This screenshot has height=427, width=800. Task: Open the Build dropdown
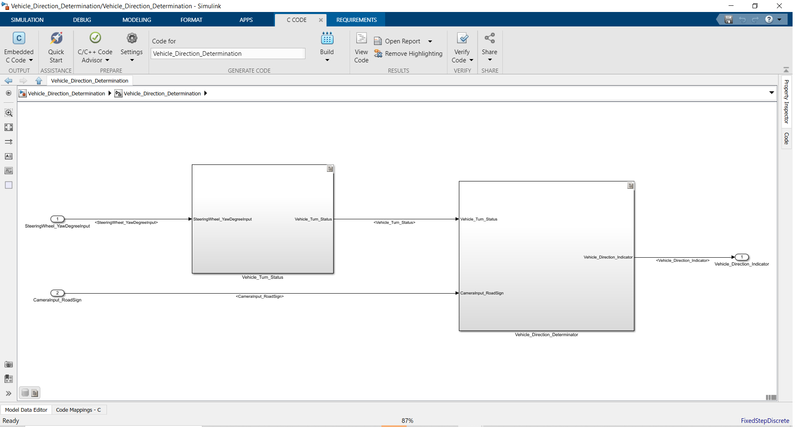pyautogui.click(x=327, y=51)
